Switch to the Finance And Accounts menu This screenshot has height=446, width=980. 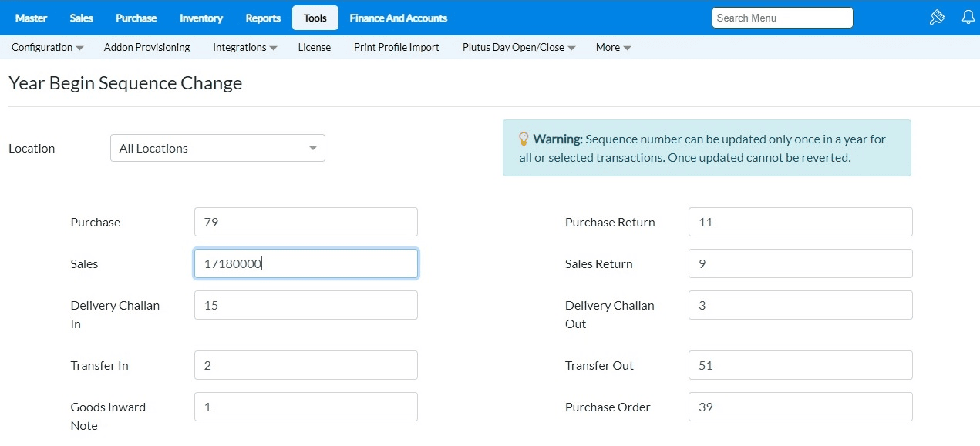click(x=398, y=18)
